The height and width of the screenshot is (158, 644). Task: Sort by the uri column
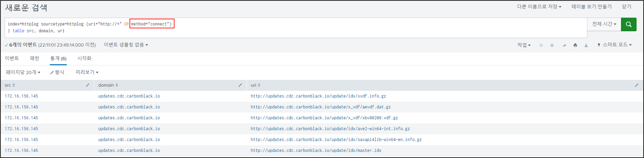coord(255,85)
